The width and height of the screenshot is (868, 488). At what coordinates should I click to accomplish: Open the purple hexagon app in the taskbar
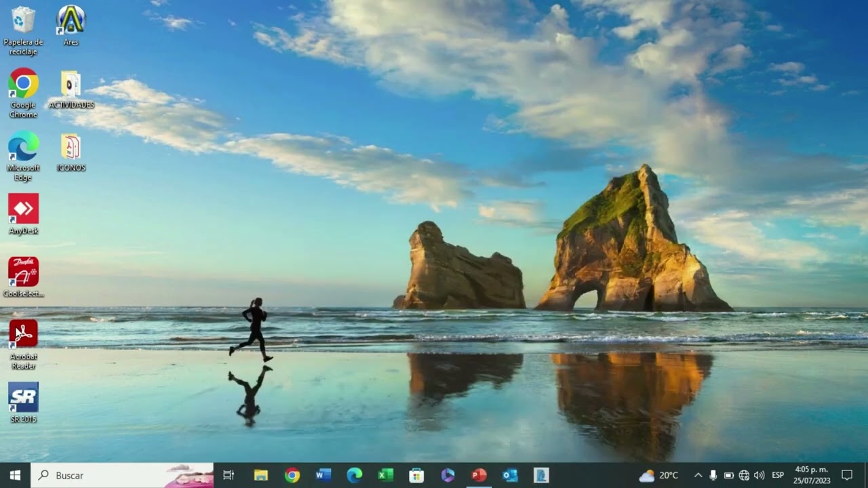[x=448, y=475]
